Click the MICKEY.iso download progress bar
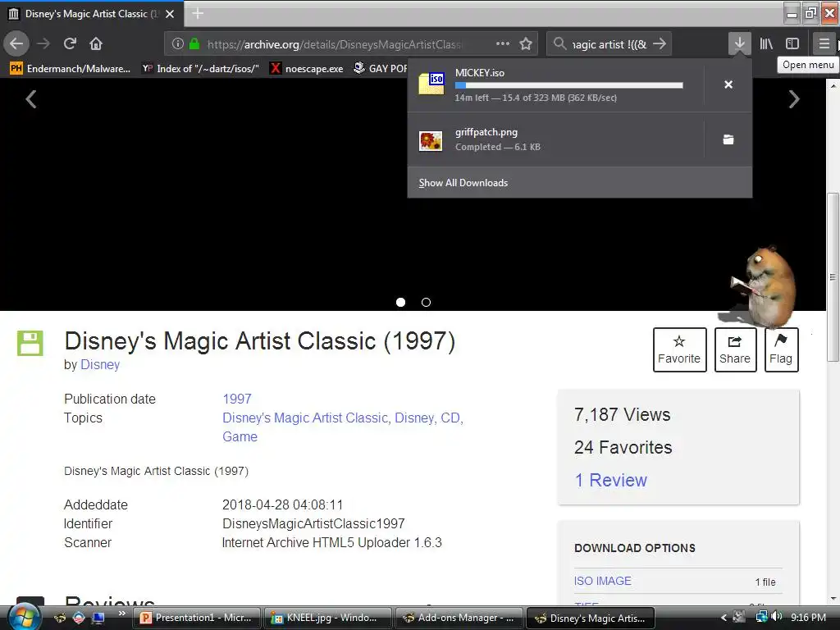840x630 pixels. click(569, 85)
